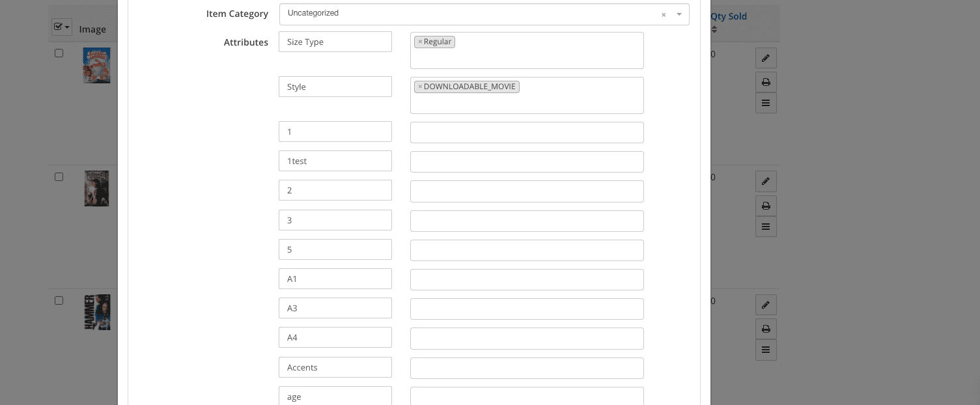The image size is (980, 405).
Task: Click the value field for attribute 3
Action: pos(527,221)
